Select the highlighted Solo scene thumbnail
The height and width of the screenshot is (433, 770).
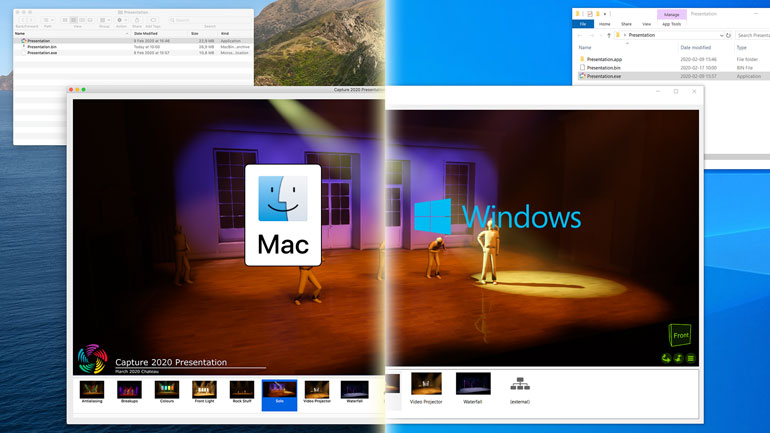[279, 395]
